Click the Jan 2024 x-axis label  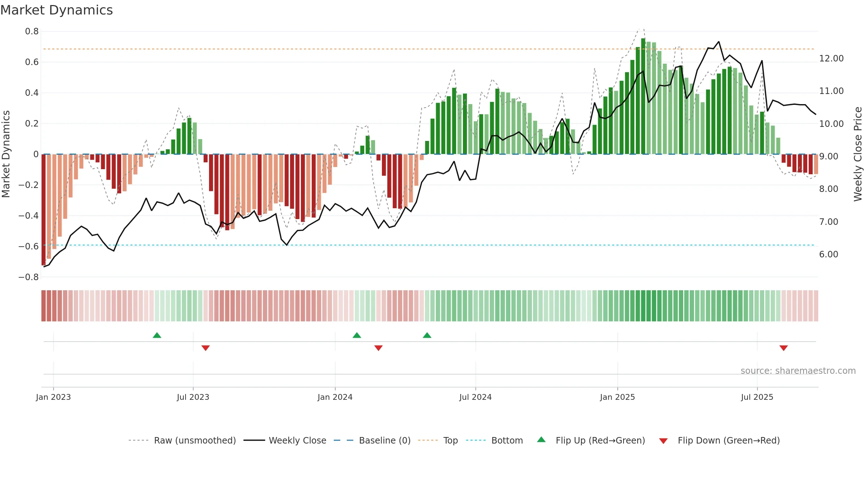335,397
